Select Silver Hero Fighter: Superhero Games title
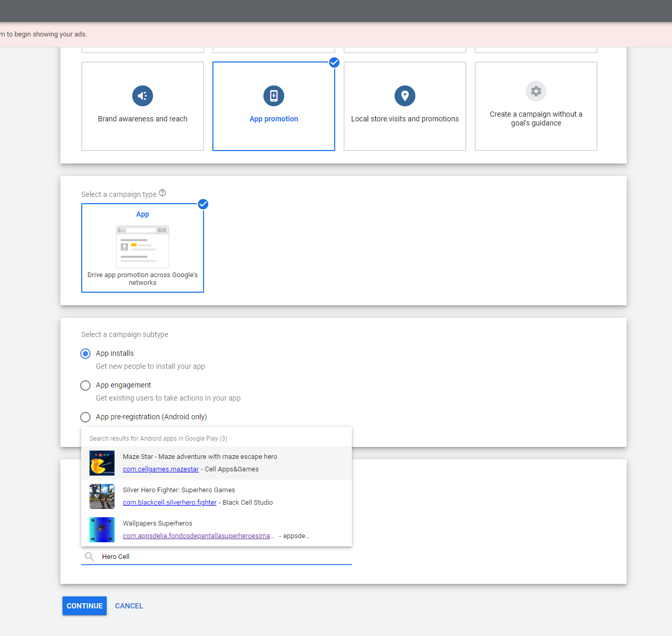Screen dimensions: 672x636 click(x=179, y=490)
